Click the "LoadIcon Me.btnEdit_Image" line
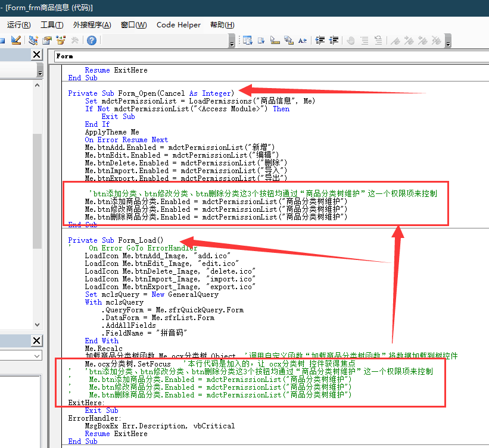The height and width of the screenshot is (448, 489). (x=162, y=264)
